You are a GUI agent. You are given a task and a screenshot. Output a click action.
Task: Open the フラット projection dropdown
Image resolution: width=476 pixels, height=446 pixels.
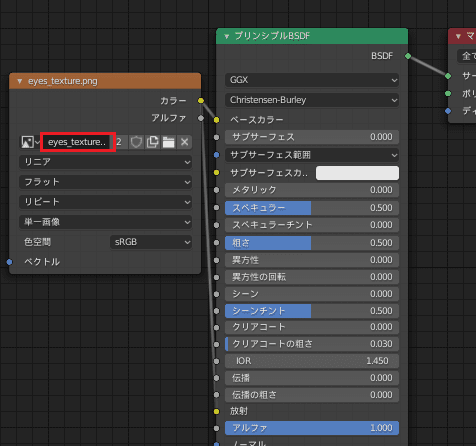tap(105, 182)
